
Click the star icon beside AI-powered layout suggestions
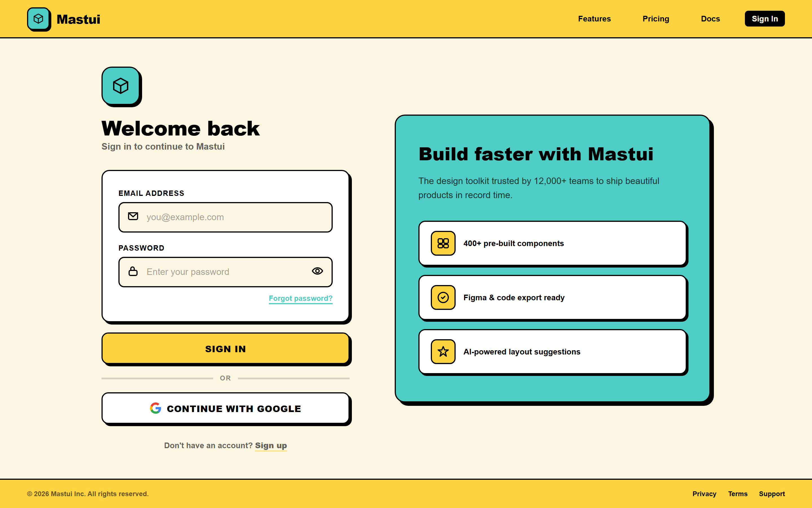[443, 352]
